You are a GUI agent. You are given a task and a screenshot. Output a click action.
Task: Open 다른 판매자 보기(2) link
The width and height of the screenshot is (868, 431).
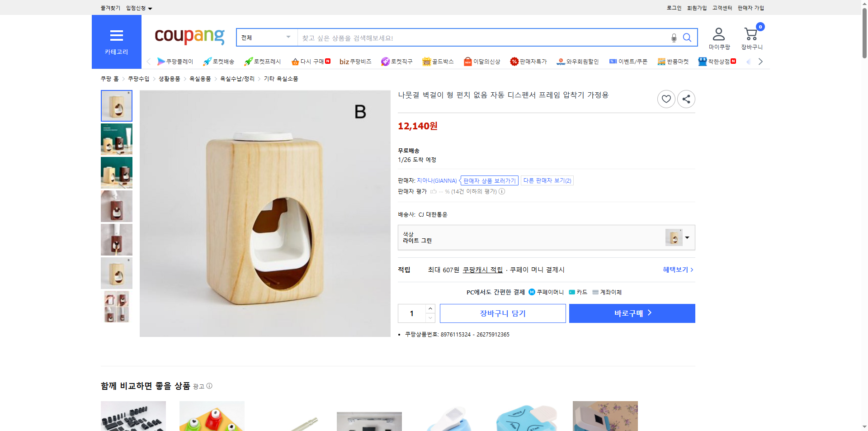coord(547,180)
